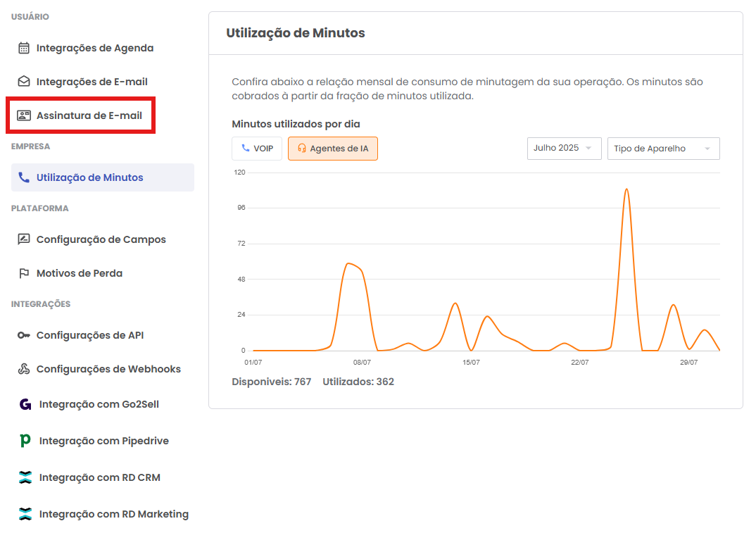Click the Configuração de Campos icon
This screenshot has height=533, width=756.
coord(24,239)
